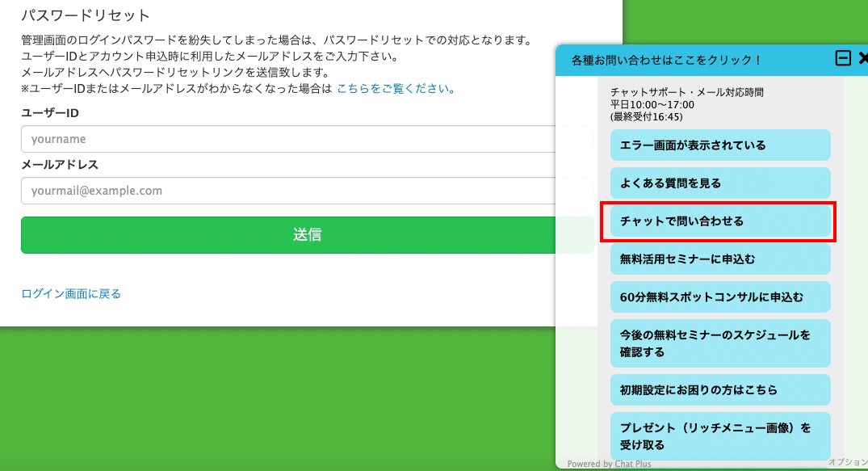Check 今後の無料セミナーのスケジュール

[719, 343]
